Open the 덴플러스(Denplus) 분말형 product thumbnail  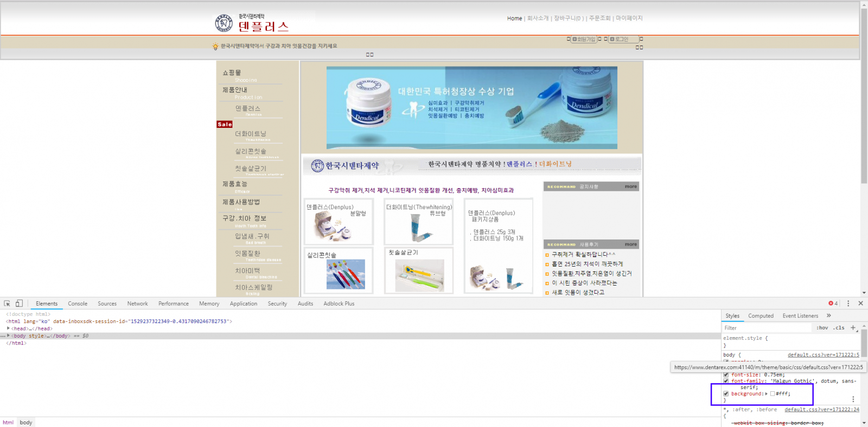pyautogui.click(x=339, y=222)
